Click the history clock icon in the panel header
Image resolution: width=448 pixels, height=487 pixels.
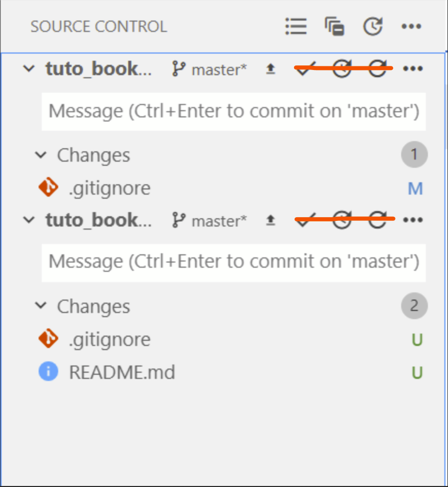373,26
